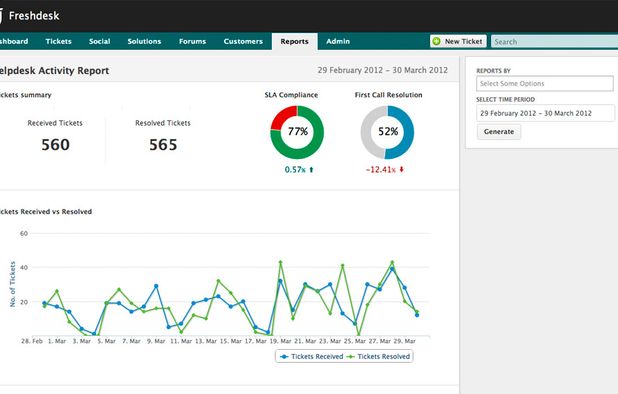This screenshot has height=394, width=618.
Task: Select the Customers tab
Action: click(x=243, y=41)
